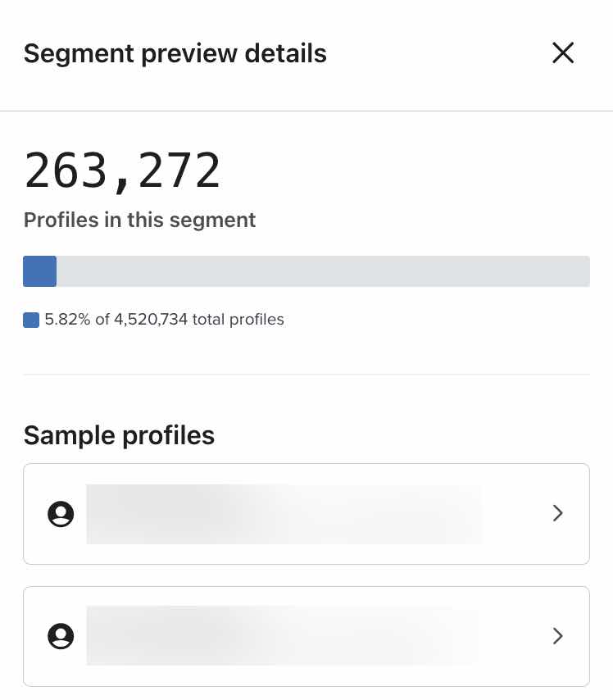The height and width of the screenshot is (700, 613).
Task: Close the Segment preview details dialog
Action: [563, 52]
